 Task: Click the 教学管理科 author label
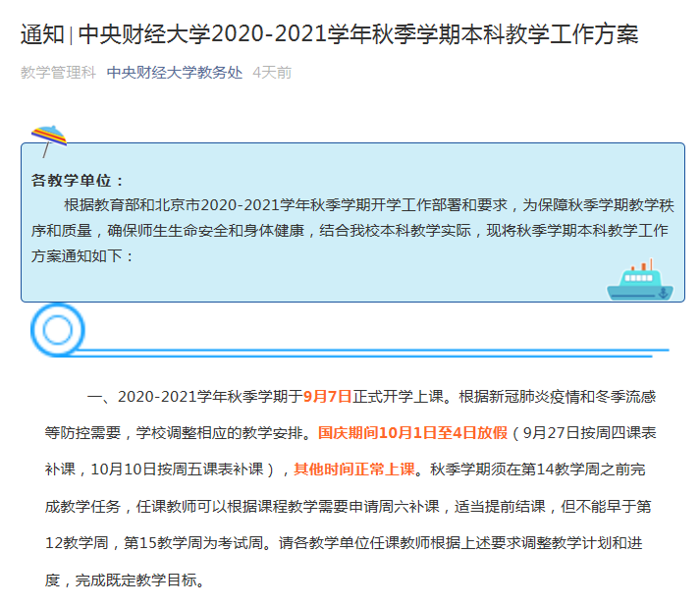pos(58,73)
